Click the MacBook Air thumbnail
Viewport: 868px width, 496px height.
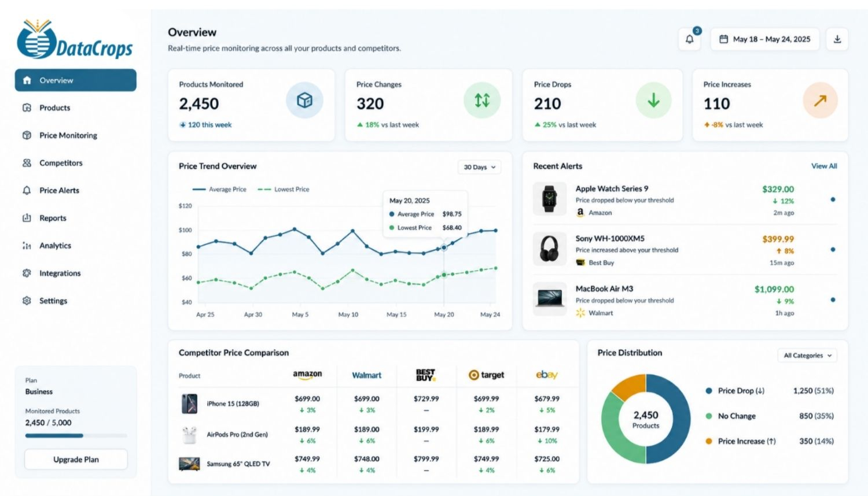549,299
